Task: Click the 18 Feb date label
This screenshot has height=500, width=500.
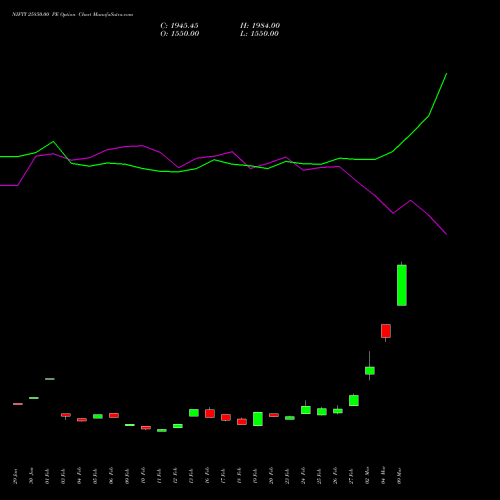Action: point(239,476)
